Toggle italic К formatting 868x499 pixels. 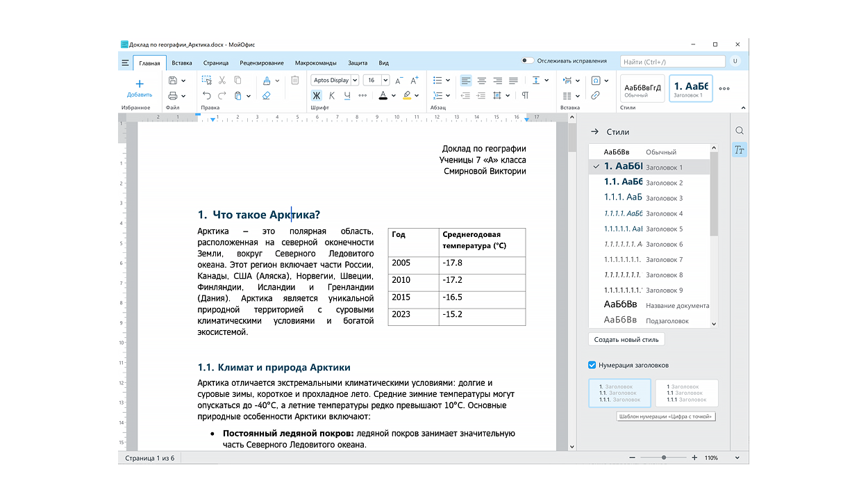coord(332,95)
